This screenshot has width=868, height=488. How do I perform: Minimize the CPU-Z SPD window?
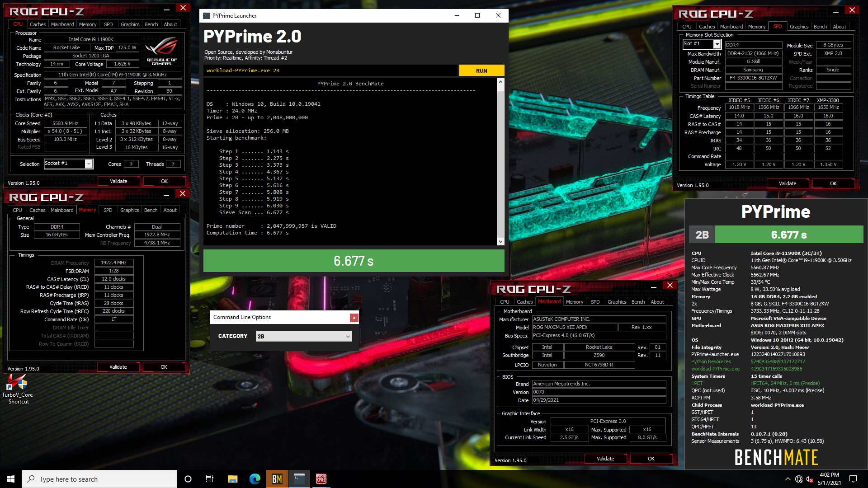coord(836,12)
